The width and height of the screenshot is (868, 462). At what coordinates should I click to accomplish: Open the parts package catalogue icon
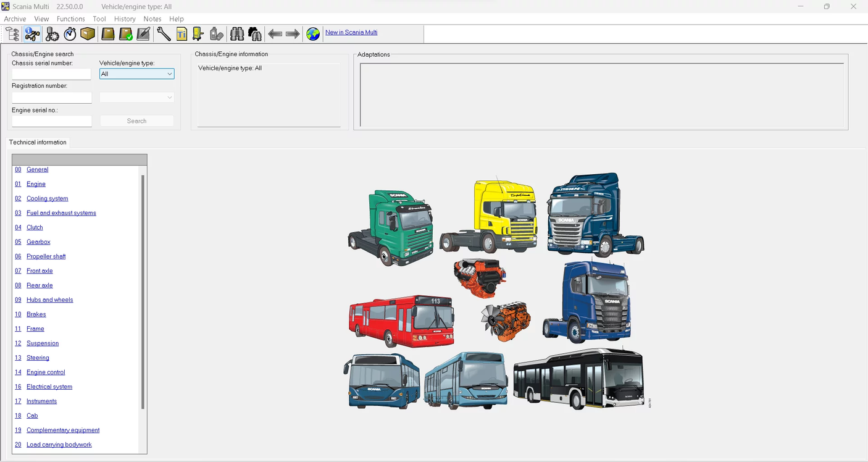(x=88, y=33)
